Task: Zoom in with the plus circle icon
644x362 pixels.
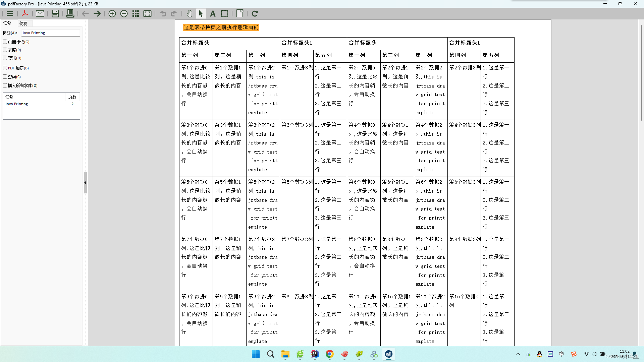Action: (112, 14)
